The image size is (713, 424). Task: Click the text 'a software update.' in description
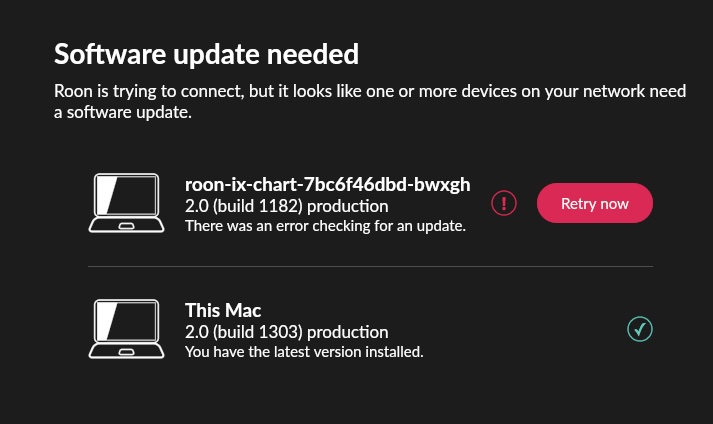click(123, 112)
